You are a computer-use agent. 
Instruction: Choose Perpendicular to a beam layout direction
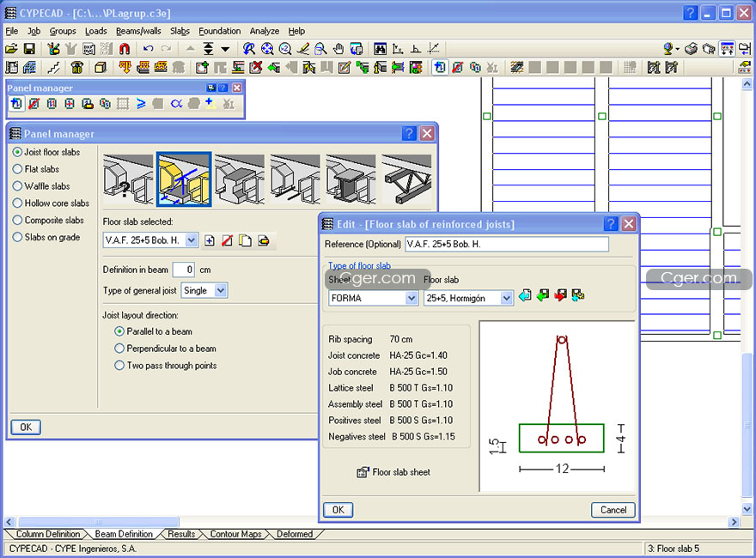[x=119, y=349]
